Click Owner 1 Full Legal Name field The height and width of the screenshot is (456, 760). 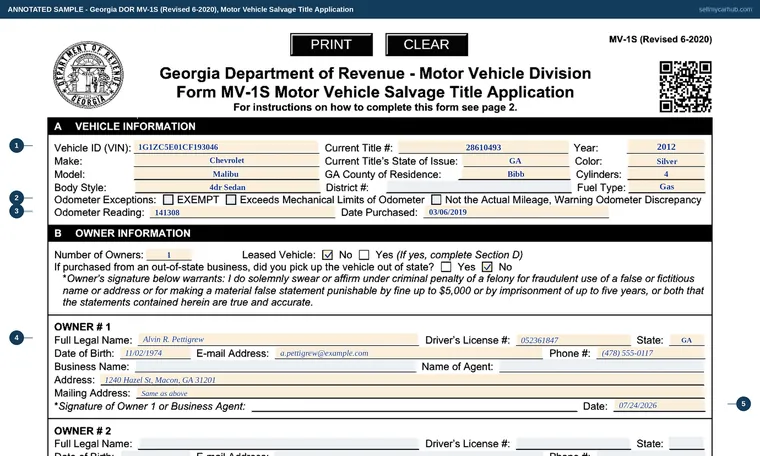coord(278,340)
